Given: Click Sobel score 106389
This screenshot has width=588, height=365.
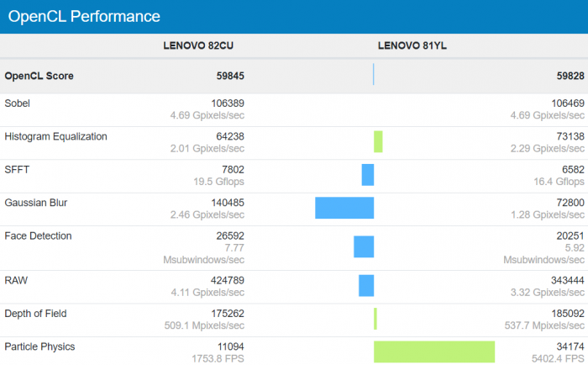Looking at the screenshot, I should pos(228,103).
